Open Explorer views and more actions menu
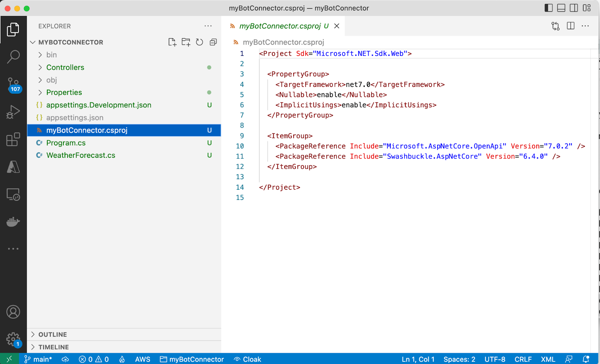The width and height of the screenshot is (600, 364). click(208, 26)
